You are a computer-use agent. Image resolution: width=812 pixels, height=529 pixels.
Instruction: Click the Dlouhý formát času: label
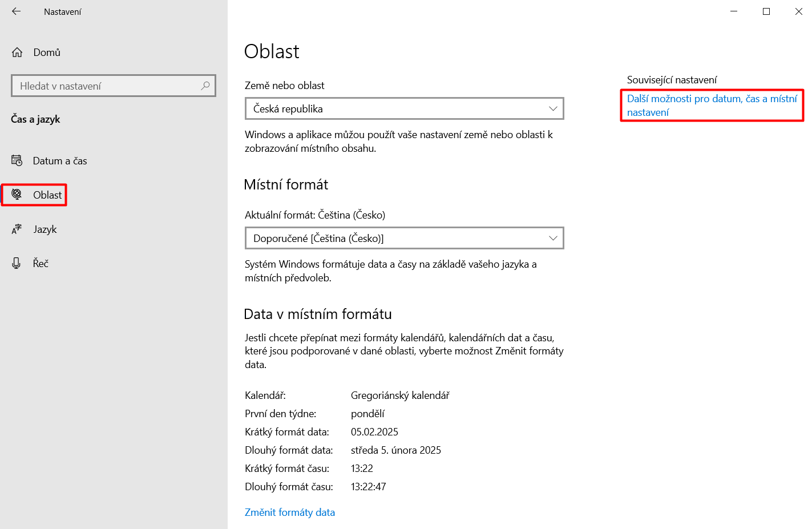click(x=289, y=487)
